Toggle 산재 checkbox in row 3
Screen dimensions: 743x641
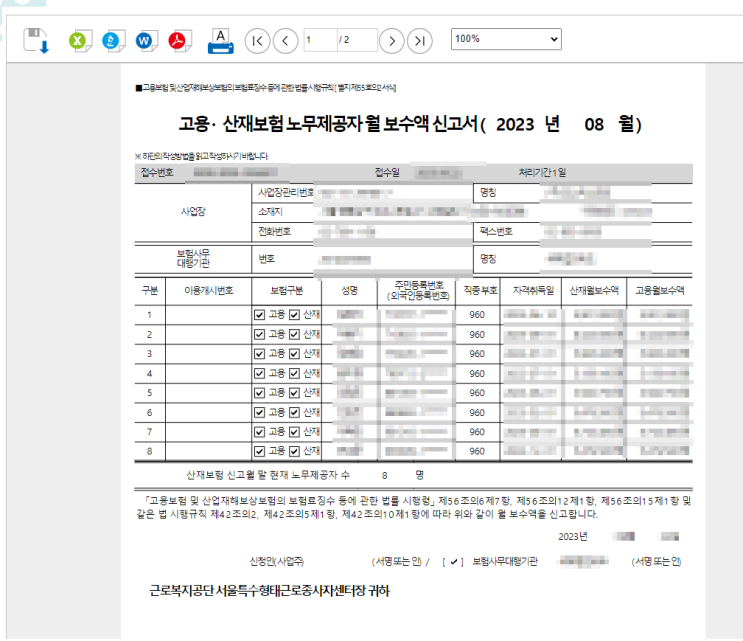pyautogui.click(x=294, y=354)
